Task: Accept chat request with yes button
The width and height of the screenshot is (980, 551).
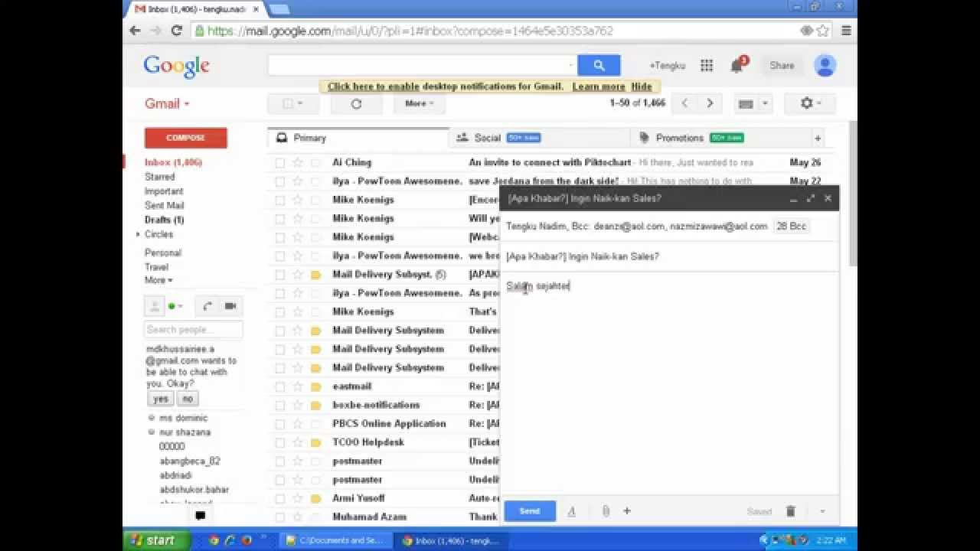Action: [160, 399]
